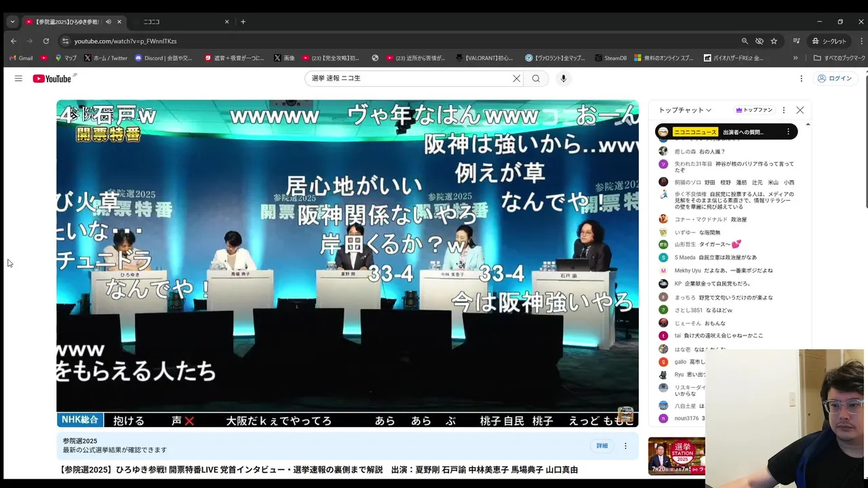
Task: Run search with the magnifier button
Action: tap(536, 79)
